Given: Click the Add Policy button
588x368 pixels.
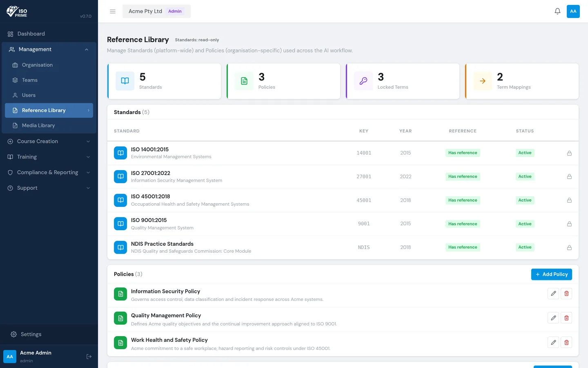Looking at the screenshot, I should (x=552, y=274).
